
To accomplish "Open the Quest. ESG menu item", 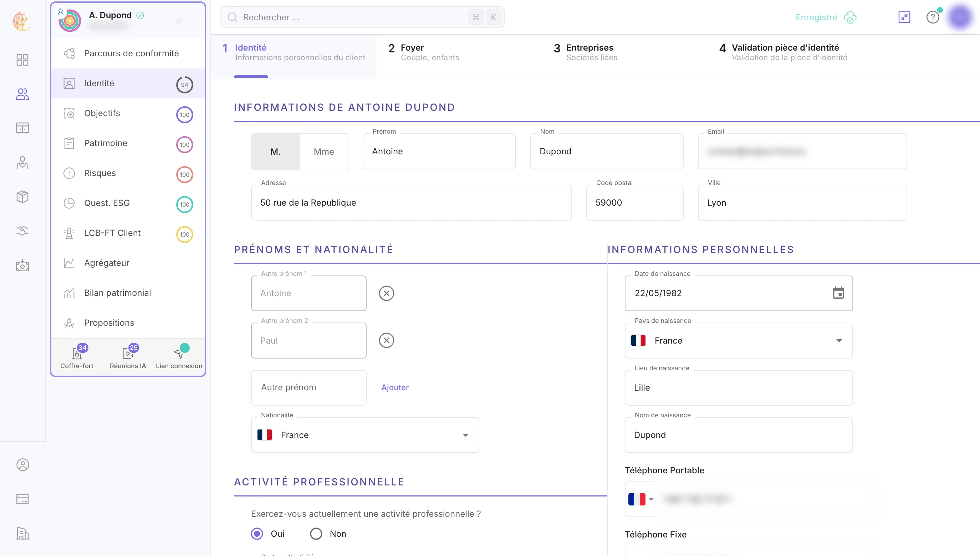I will tap(128, 203).
